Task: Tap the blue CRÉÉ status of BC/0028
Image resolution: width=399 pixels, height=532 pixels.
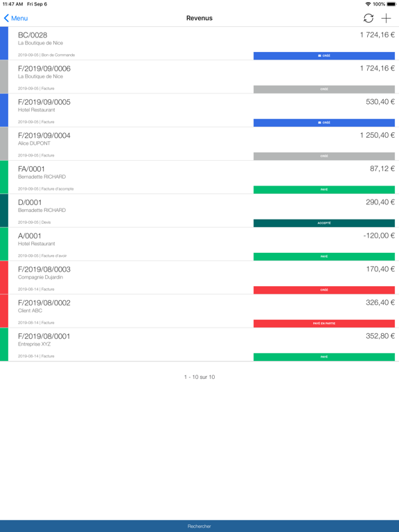Action: pos(324,55)
